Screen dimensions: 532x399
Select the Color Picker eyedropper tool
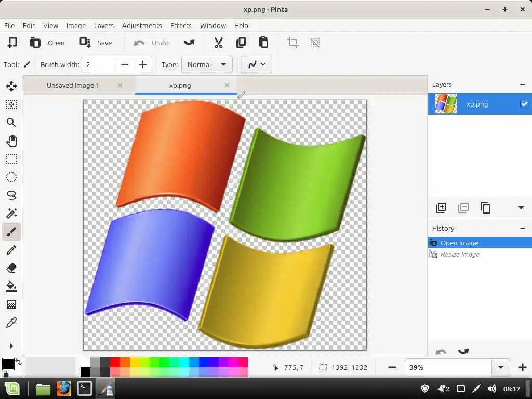pos(11,323)
